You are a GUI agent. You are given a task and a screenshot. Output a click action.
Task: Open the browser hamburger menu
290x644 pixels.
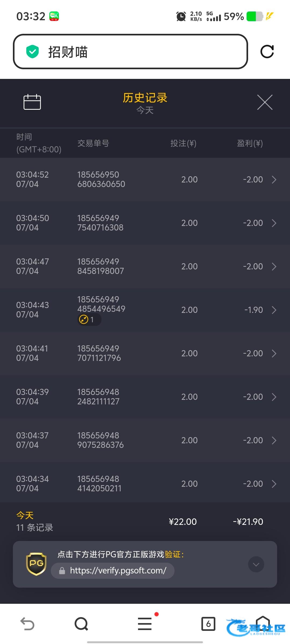point(145,624)
